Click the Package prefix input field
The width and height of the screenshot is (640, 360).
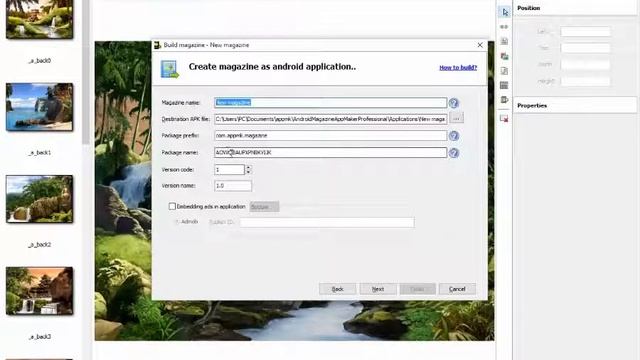[330, 136]
